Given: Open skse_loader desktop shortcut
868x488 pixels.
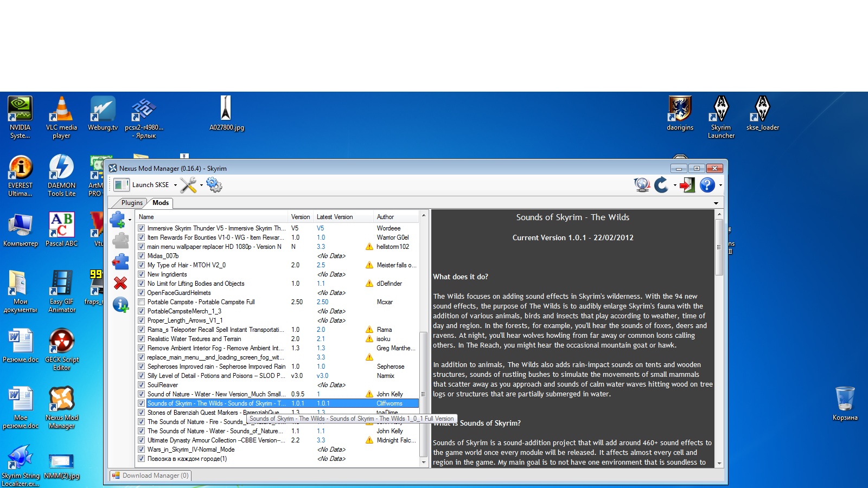Looking at the screenshot, I should [763, 113].
